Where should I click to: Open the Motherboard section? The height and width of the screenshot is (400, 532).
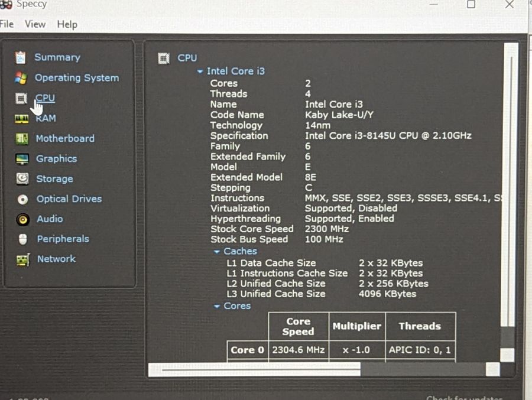point(65,138)
